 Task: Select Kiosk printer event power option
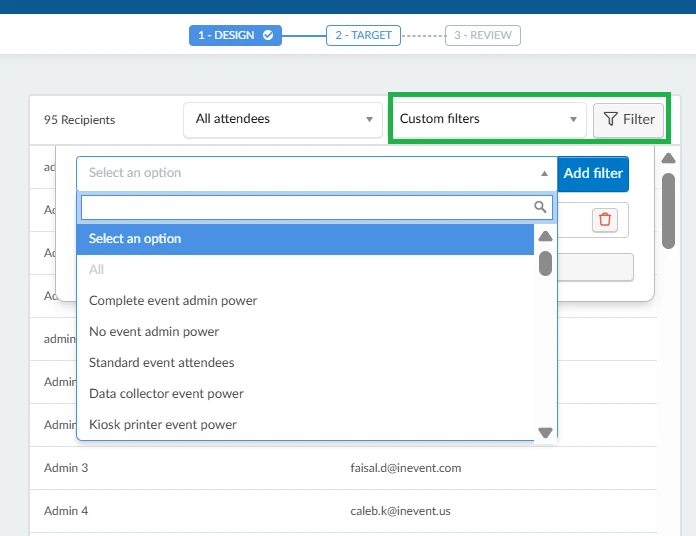[x=163, y=425]
